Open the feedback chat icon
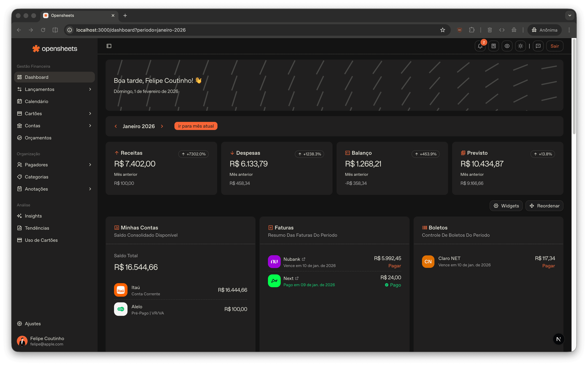The height and width of the screenshot is (366, 588). tap(538, 46)
